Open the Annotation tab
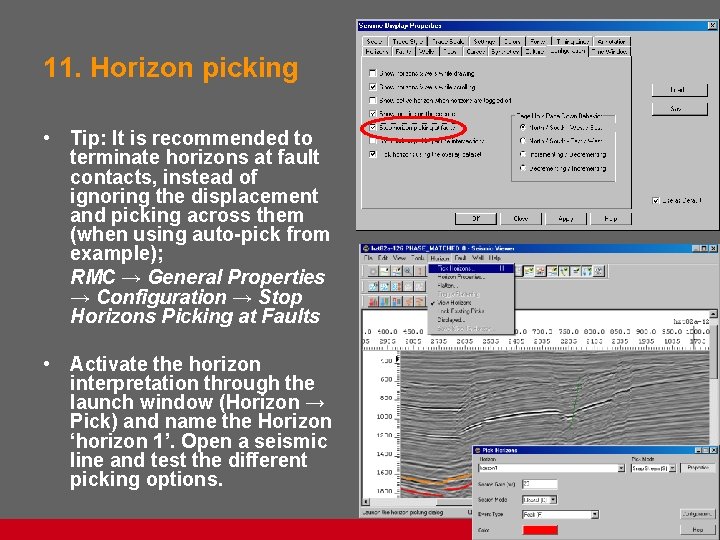This screenshot has height=540, width=720. [612, 41]
